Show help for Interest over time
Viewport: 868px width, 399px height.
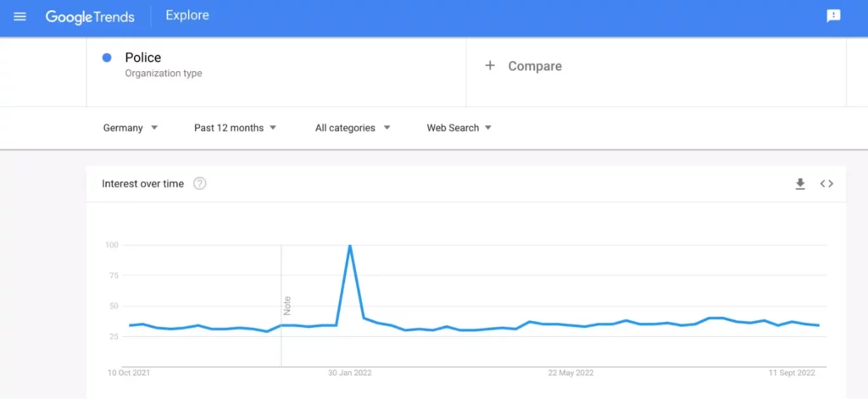pos(200,184)
